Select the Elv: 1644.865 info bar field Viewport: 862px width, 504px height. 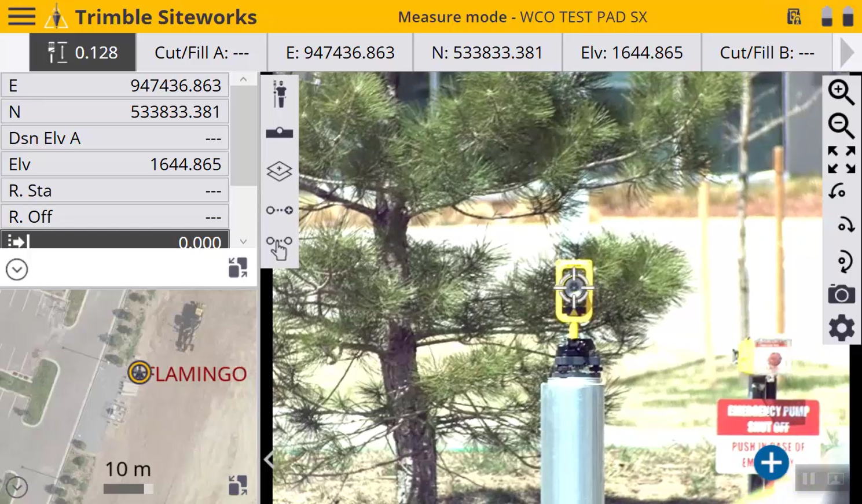[631, 53]
